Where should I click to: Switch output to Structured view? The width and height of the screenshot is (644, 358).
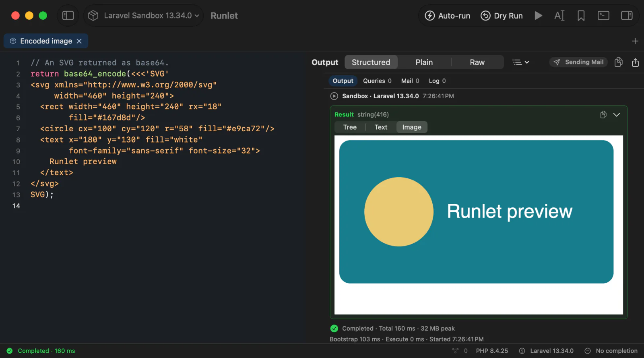(371, 62)
